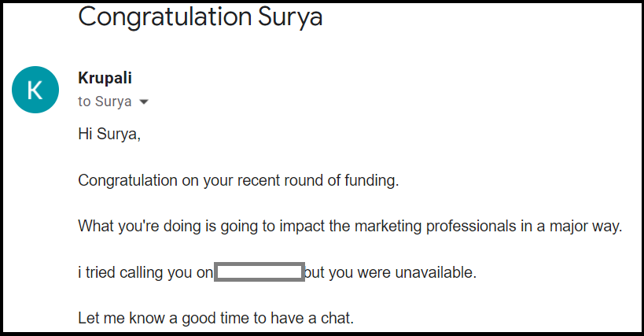Click 'i tried calling you on' text
This screenshot has height=336, width=644.
pos(145,273)
